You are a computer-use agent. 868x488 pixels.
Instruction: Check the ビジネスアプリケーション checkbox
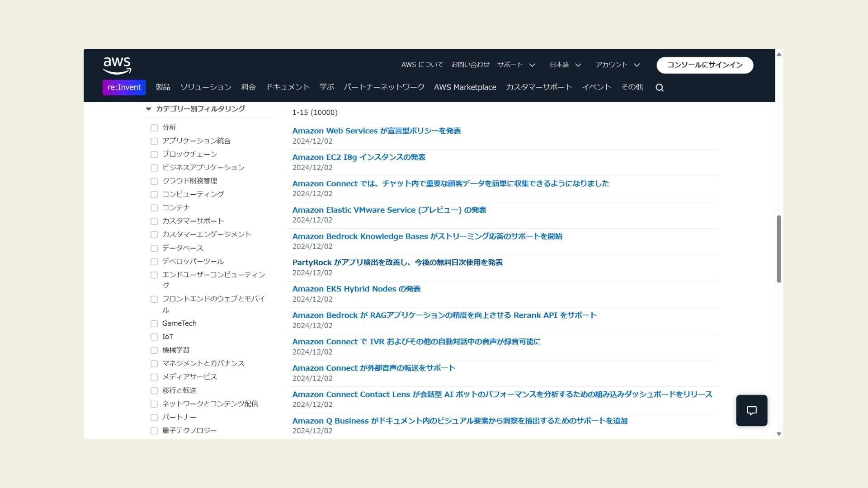(154, 168)
